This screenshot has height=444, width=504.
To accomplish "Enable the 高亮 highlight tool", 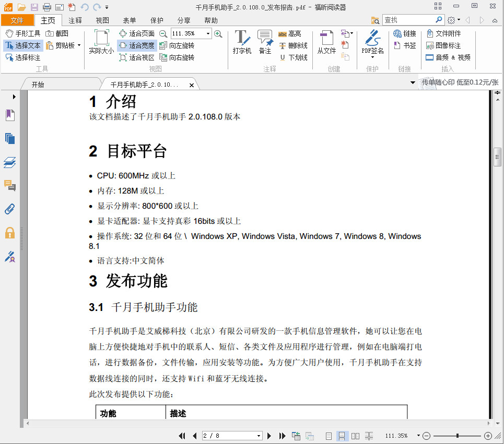I will pos(290,34).
